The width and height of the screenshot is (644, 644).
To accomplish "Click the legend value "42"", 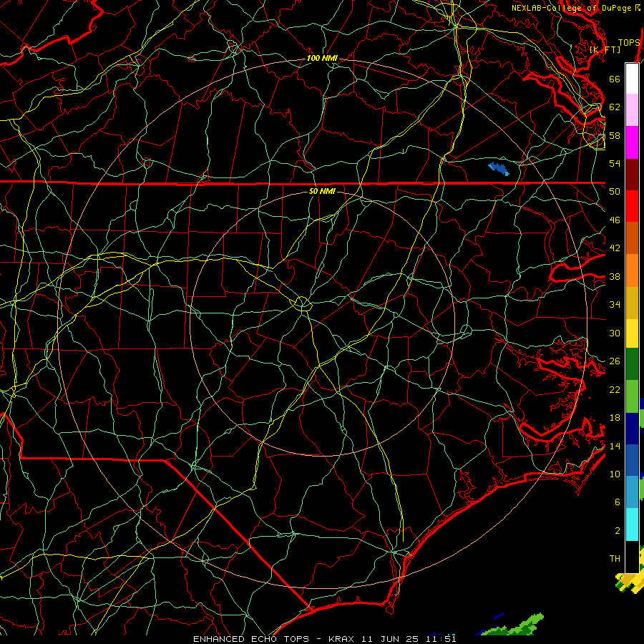I will click(615, 248).
